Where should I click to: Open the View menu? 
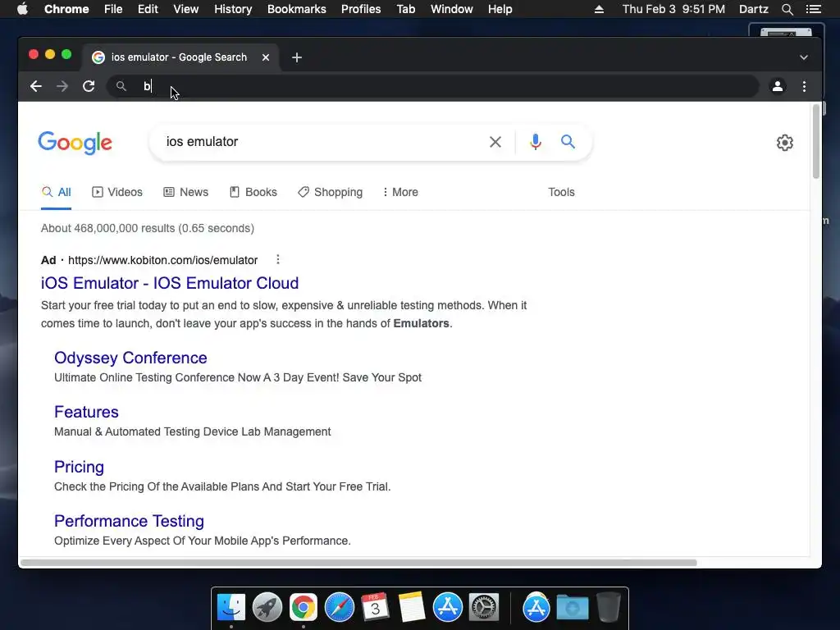pyautogui.click(x=186, y=9)
